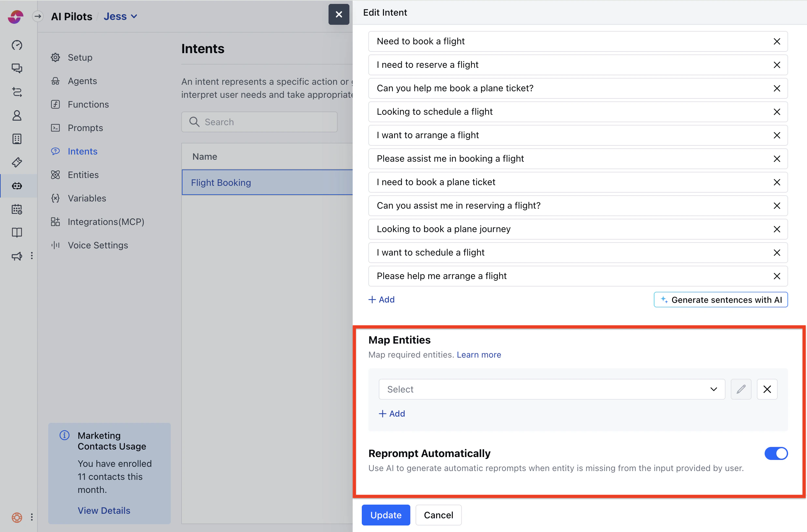Click the contacts person icon in sidebar
Image resolution: width=807 pixels, height=532 pixels.
tap(17, 115)
